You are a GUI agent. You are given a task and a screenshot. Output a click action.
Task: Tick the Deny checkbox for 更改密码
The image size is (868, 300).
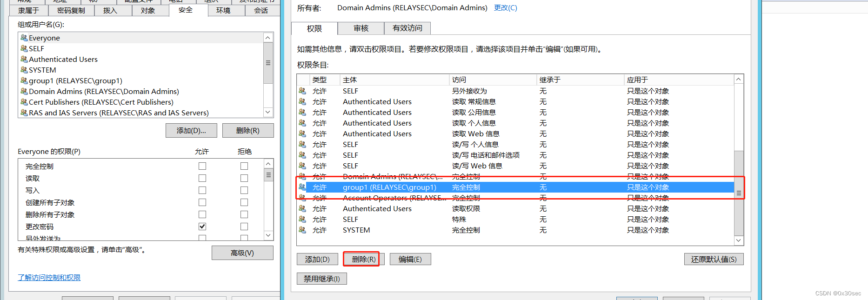[x=244, y=227]
